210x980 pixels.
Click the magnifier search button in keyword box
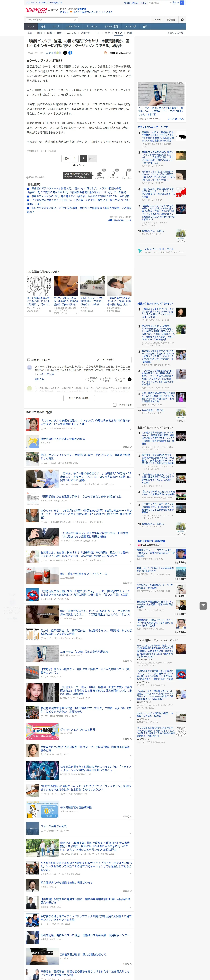click(75, 20)
